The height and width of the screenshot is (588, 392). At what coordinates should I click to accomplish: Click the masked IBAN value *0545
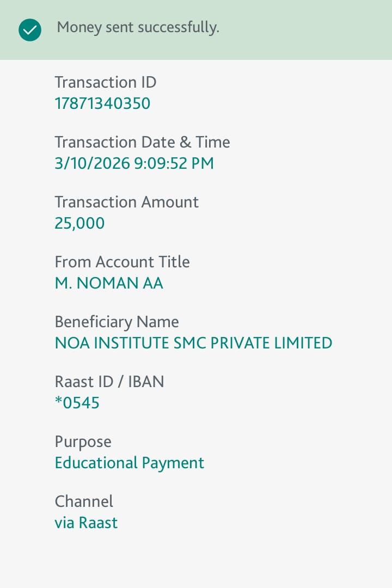pos(77,403)
